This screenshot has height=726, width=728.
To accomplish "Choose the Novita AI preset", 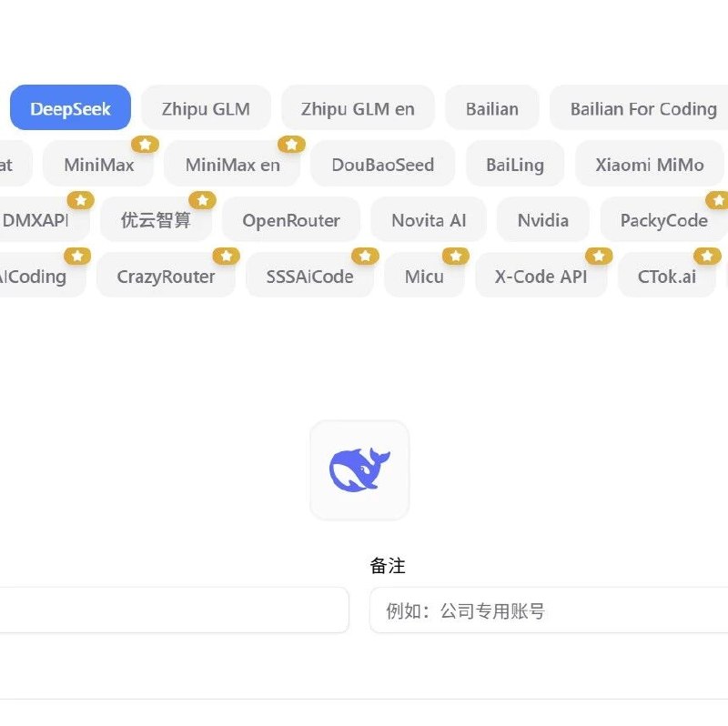I will coord(428,219).
